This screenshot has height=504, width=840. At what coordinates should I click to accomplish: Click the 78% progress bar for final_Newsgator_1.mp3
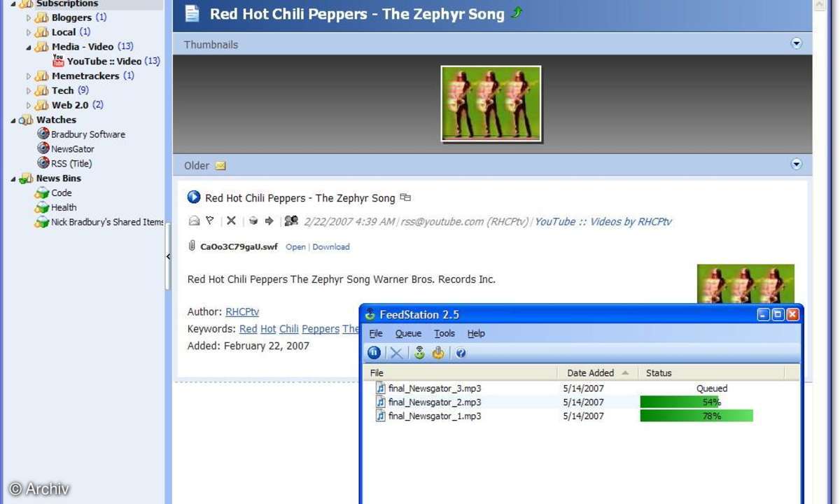point(696,416)
